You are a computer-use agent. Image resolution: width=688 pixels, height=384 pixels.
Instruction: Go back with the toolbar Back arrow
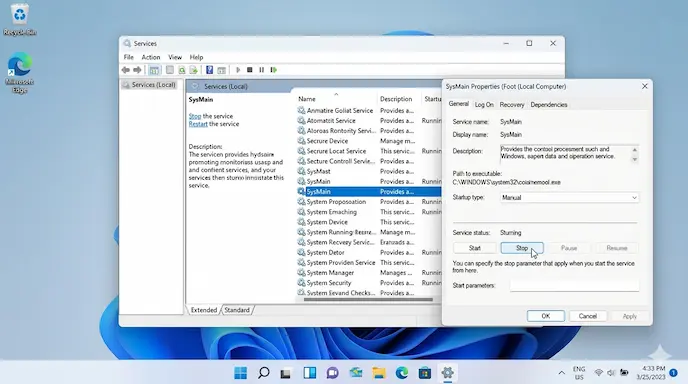tap(125, 70)
